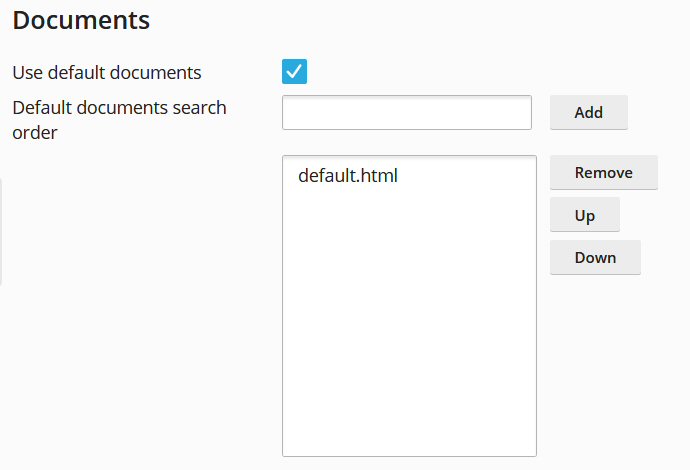Move the selected document Down
Viewport: 690px width, 470px height.
tap(595, 257)
